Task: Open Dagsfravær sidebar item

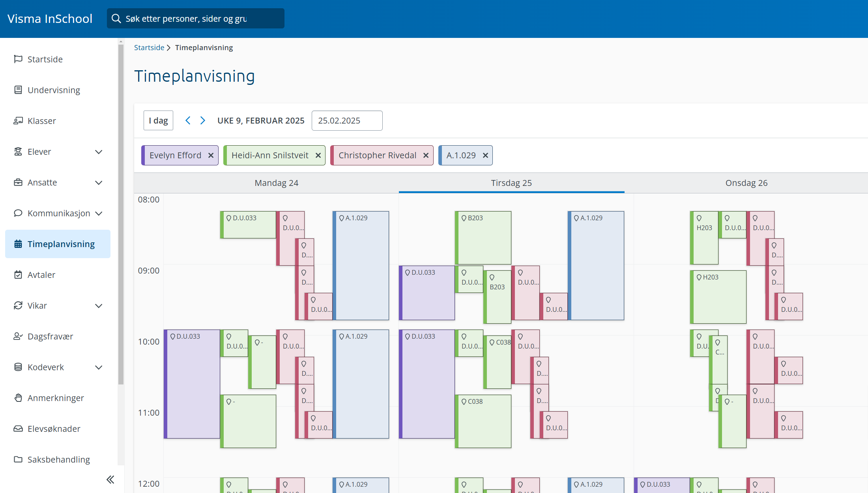Action: tap(50, 336)
